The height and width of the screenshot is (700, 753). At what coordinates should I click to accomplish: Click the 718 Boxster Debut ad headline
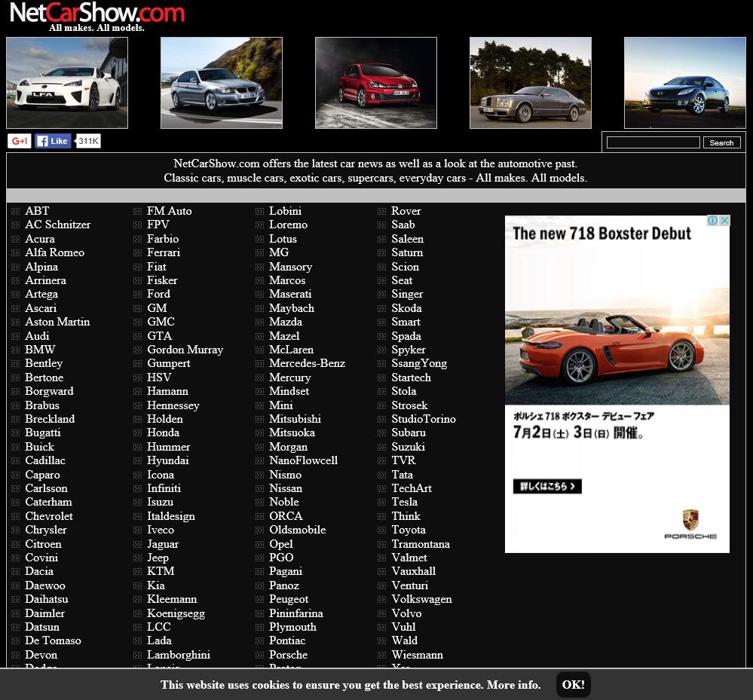601,234
